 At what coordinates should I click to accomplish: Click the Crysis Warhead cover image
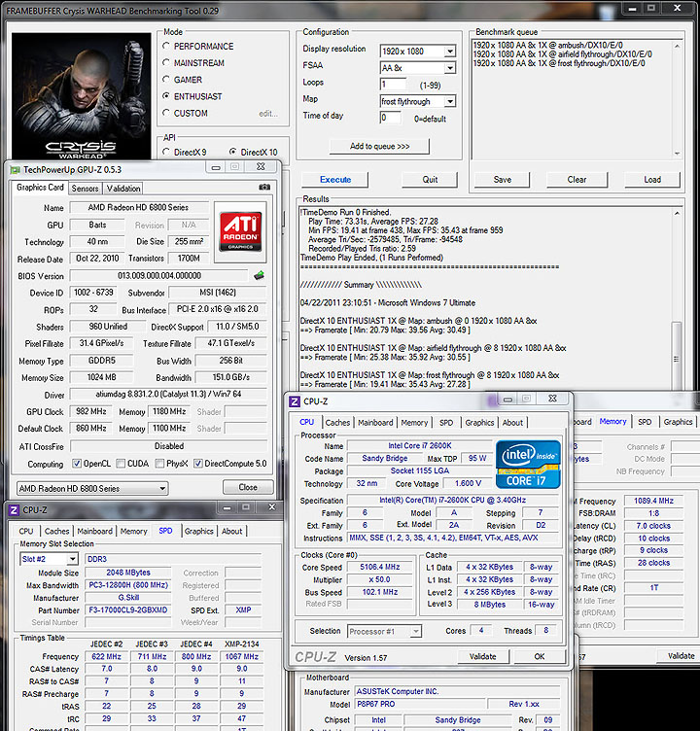click(x=81, y=96)
